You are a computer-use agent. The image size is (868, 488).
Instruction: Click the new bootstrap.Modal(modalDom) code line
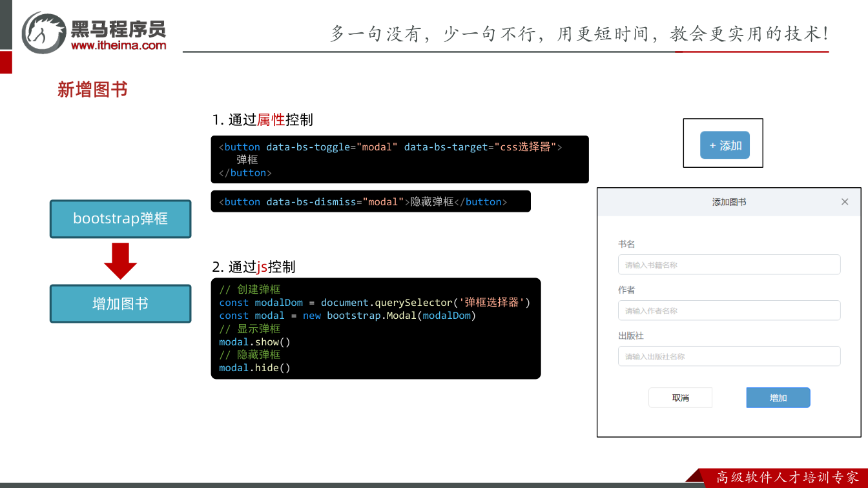click(347, 316)
